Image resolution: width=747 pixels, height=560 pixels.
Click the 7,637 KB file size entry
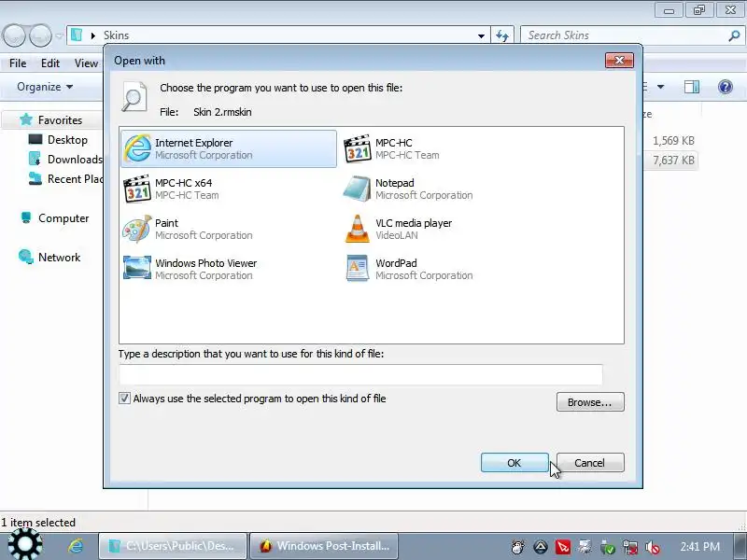pos(673,160)
